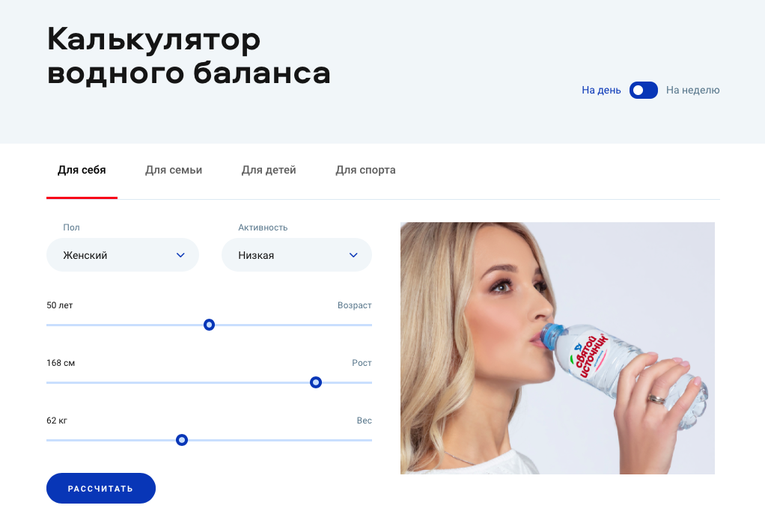Select the 'На неделю' option label

point(693,91)
